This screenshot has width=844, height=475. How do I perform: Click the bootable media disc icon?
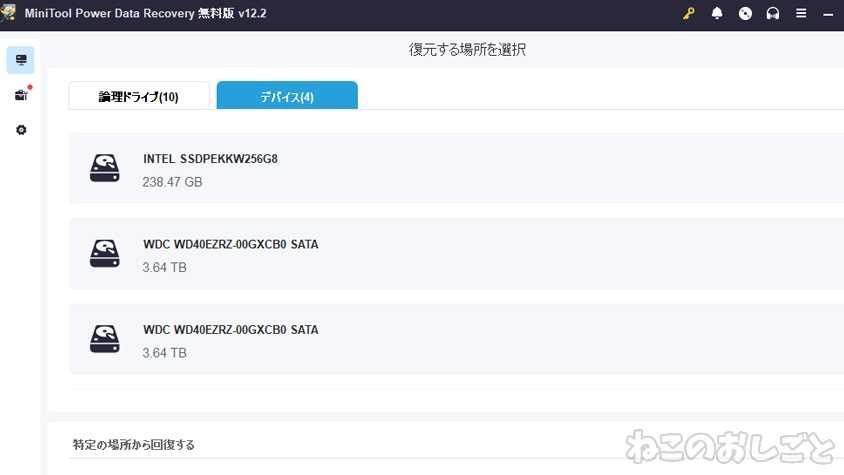point(745,13)
